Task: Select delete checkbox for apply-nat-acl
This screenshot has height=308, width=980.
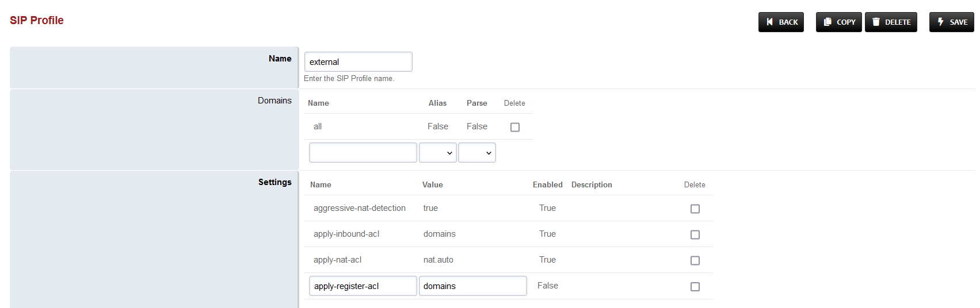Action: (695, 260)
